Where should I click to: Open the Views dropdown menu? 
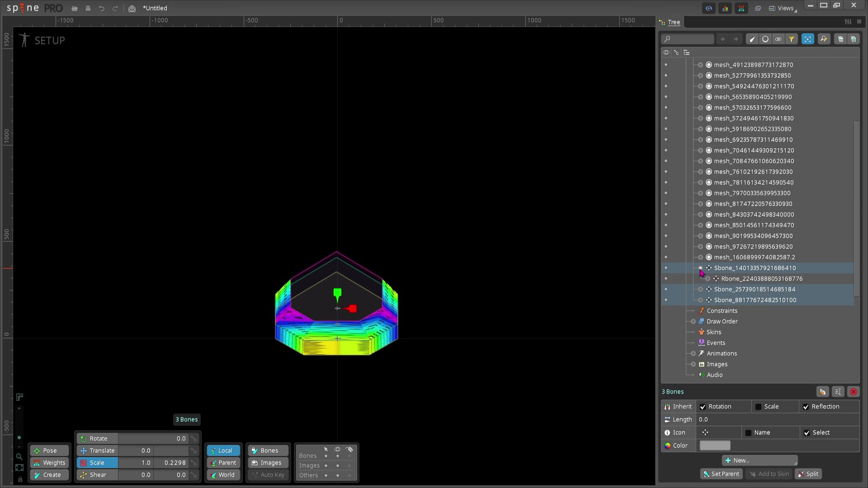(x=783, y=8)
